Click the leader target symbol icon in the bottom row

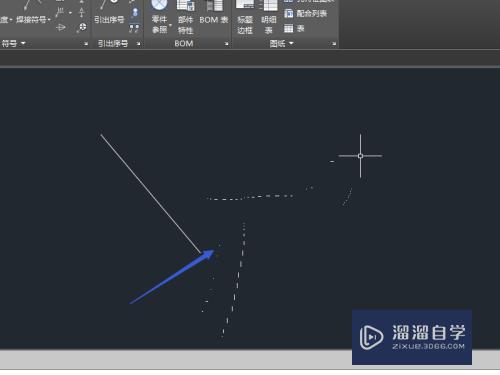coord(81,28)
